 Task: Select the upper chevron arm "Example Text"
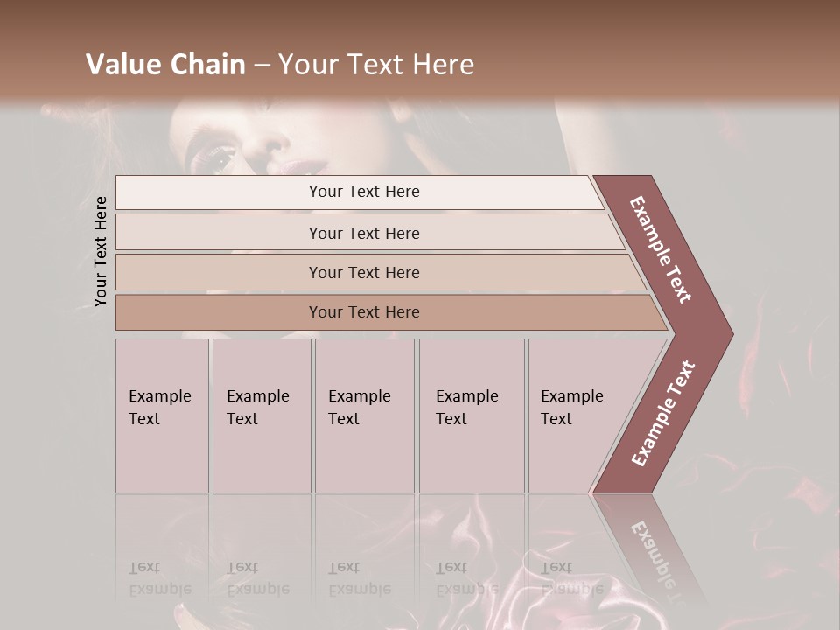[661, 249]
